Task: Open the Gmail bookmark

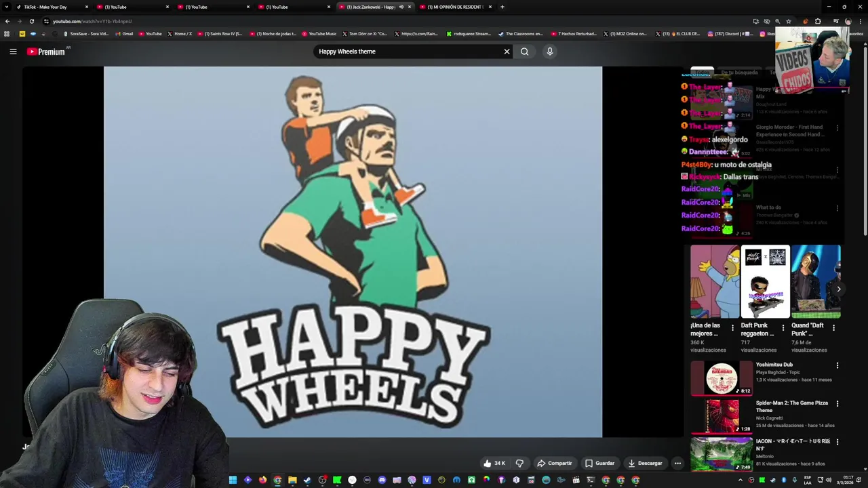Action: click(x=124, y=33)
